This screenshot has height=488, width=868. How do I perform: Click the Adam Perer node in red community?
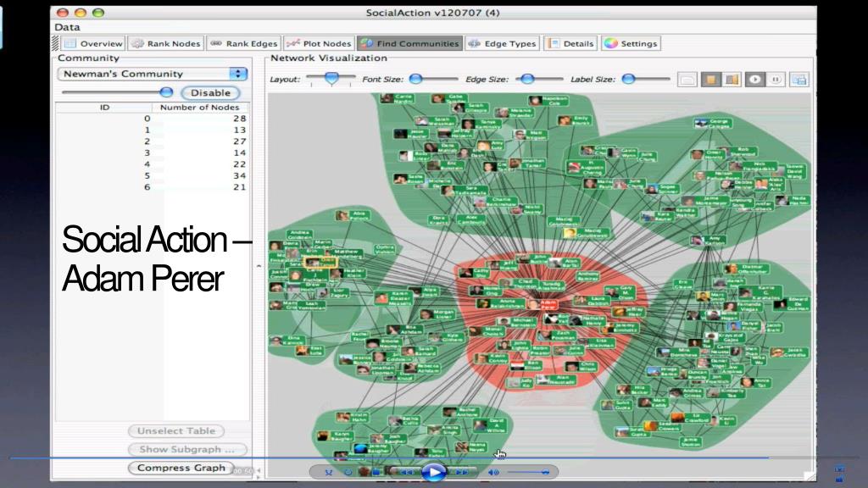542,304
